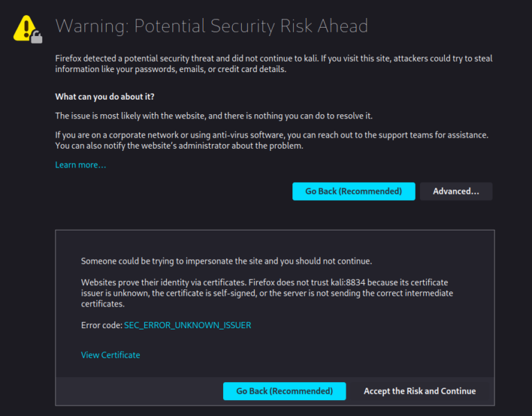Click the 'What can you do about it?' heading
The height and width of the screenshot is (416, 532).
(105, 96)
